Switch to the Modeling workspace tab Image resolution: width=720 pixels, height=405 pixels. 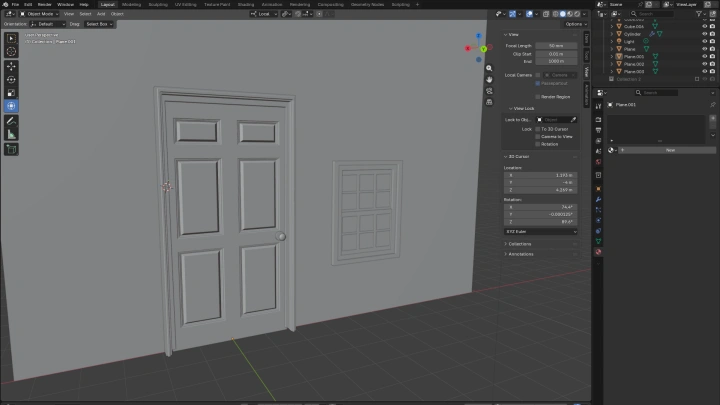click(131, 4)
